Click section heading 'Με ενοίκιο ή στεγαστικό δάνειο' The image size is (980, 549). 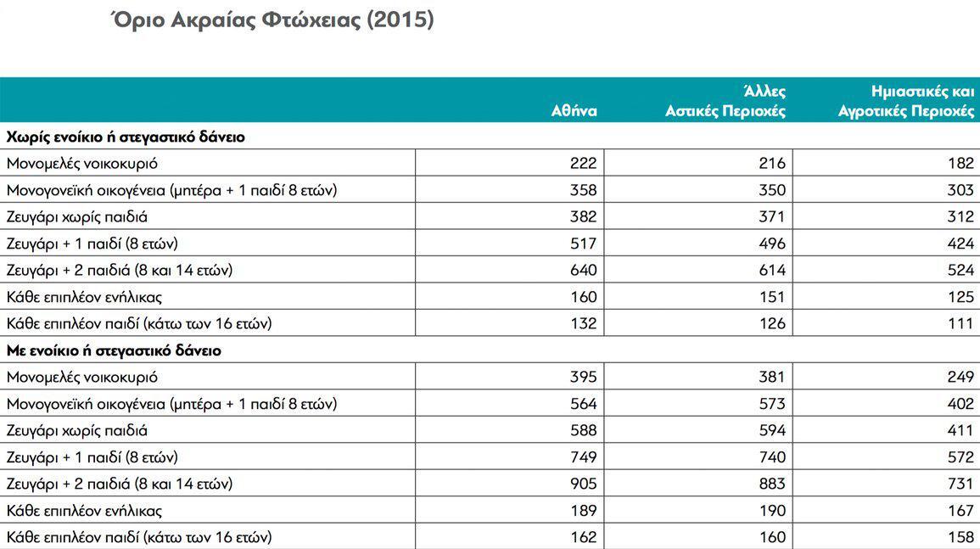point(114,350)
